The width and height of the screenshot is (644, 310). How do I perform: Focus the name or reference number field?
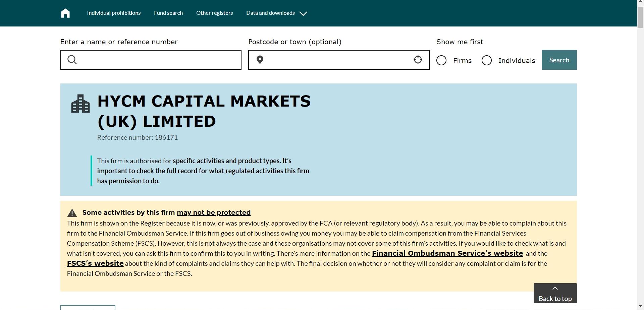(x=151, y=60)
